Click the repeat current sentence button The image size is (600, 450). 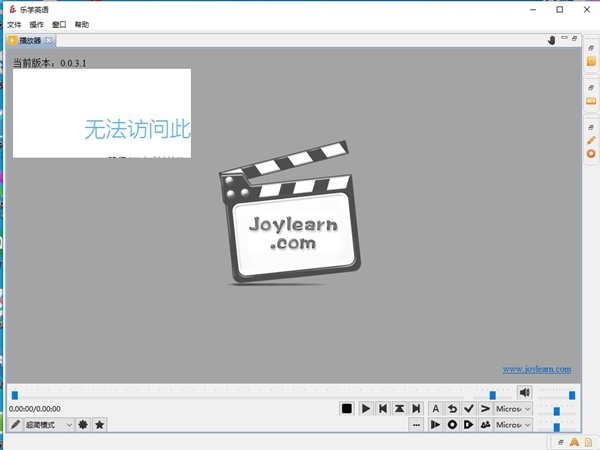click(x=399, y=409)
